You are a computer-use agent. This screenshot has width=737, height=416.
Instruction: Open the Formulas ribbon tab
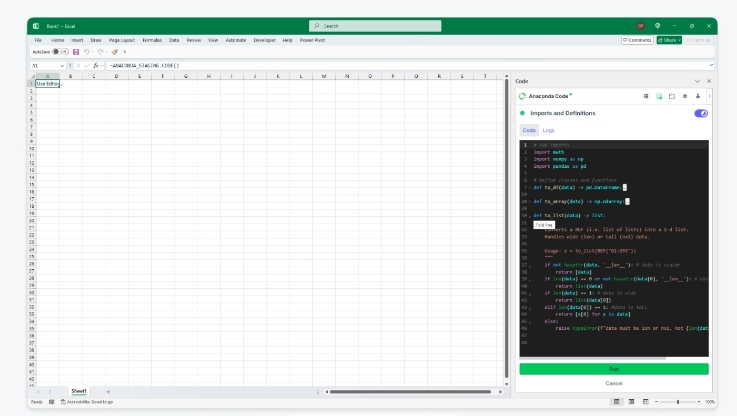tap(152, 40)
